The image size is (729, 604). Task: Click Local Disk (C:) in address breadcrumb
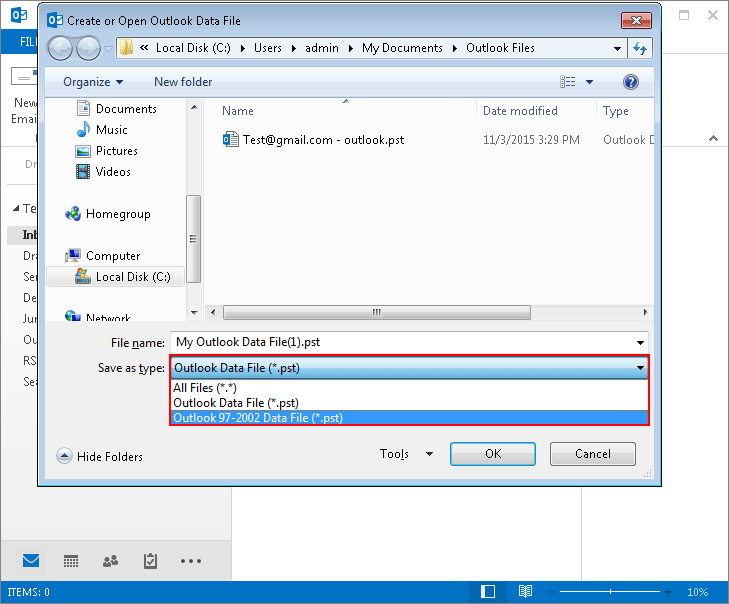pos(193,48)
